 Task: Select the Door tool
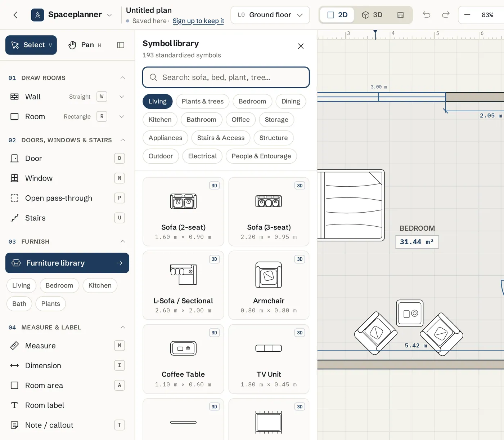[67, 158]
